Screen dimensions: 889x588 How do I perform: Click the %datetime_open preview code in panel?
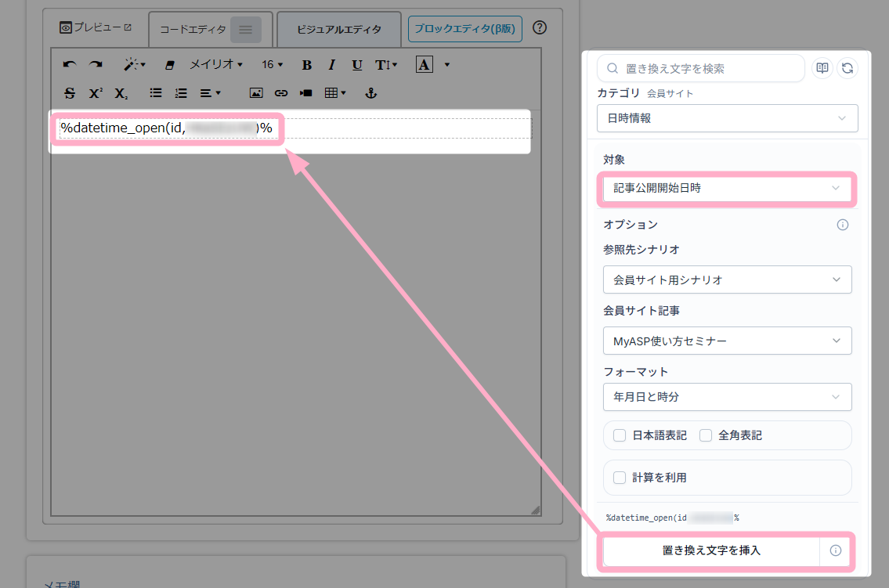click(x=672, y=518)
